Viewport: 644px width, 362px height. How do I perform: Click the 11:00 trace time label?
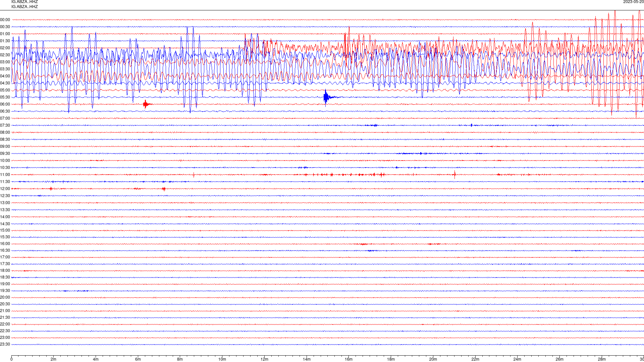5,175
